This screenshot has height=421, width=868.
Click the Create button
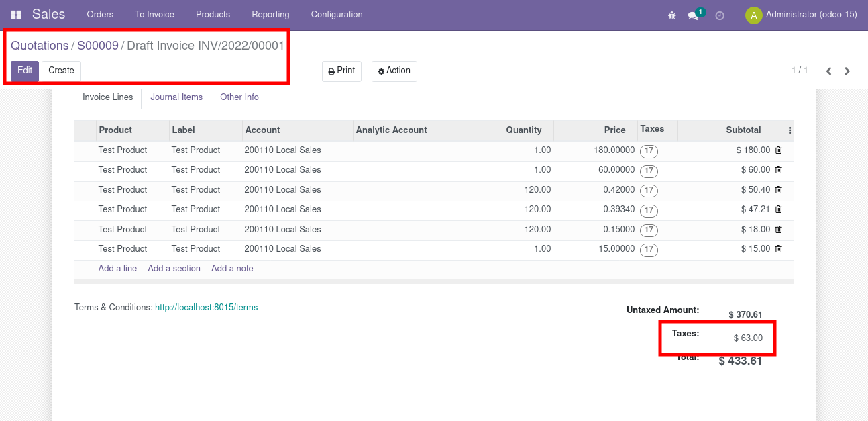tap(60, 70)
